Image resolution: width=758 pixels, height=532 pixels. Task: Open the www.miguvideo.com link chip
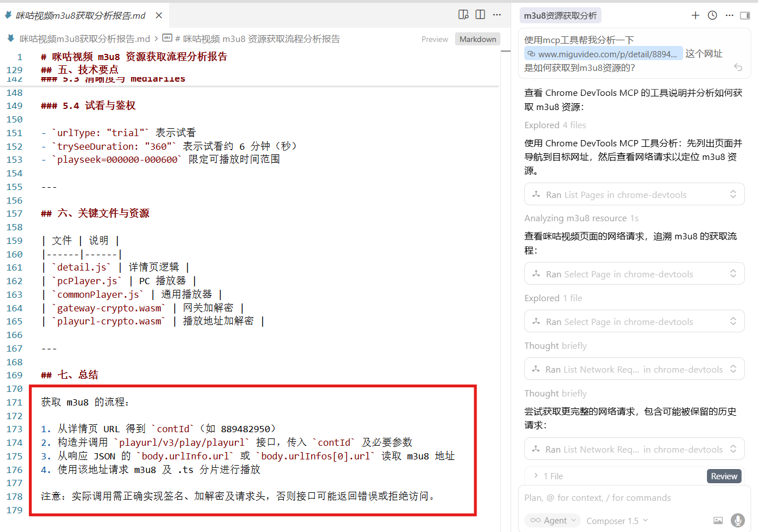coord(603,54)
